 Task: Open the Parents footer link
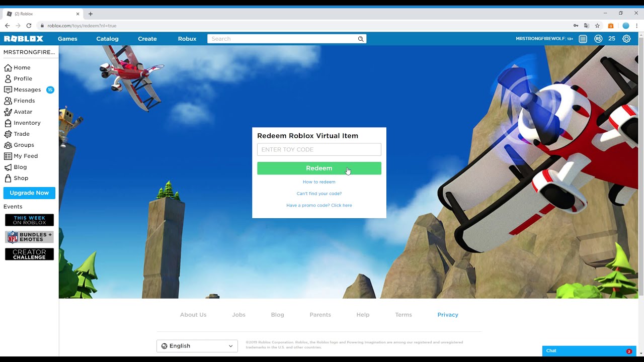(320, 315)
